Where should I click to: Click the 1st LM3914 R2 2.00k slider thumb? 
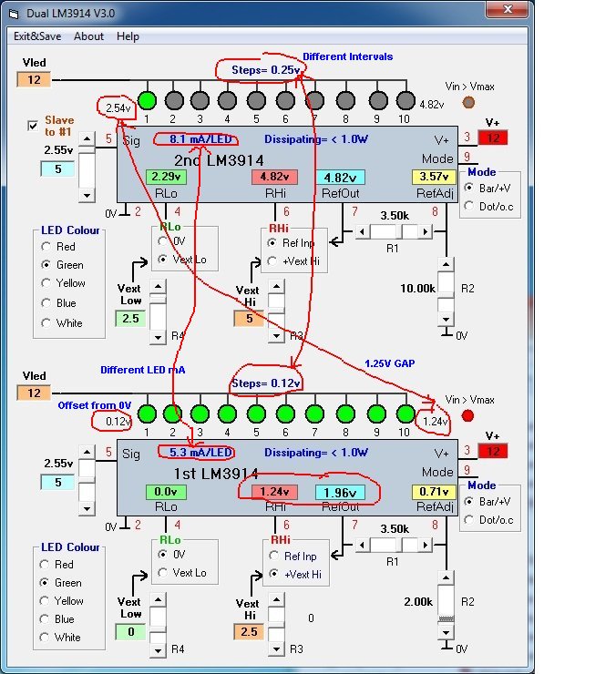tap(447, 619)
